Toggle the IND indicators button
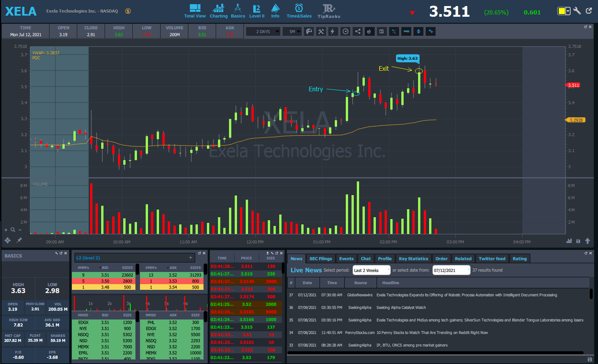 coord(406,32)
